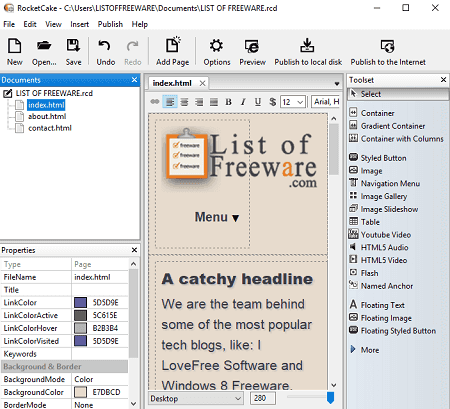This screenshot has height=409, width=450.
Task: Pick the Container with Columns tool
Action: (x=396, y=139)
